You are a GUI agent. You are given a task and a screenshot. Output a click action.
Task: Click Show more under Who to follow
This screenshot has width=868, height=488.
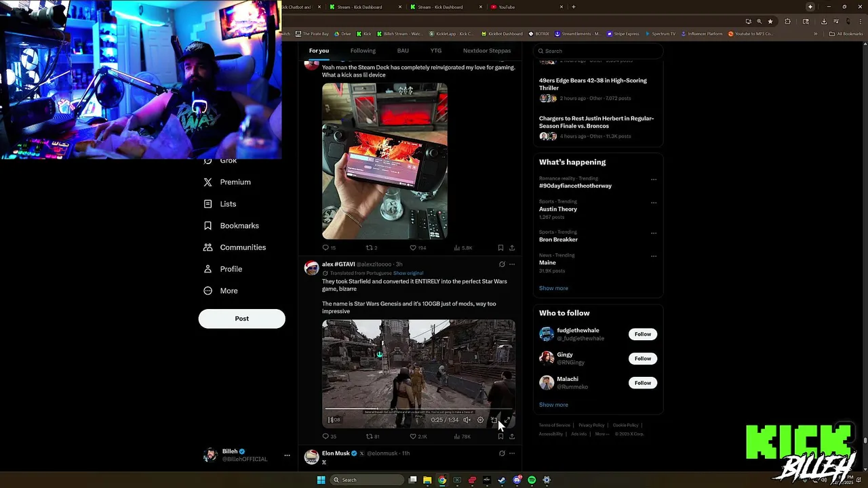(x=553, y=405)
